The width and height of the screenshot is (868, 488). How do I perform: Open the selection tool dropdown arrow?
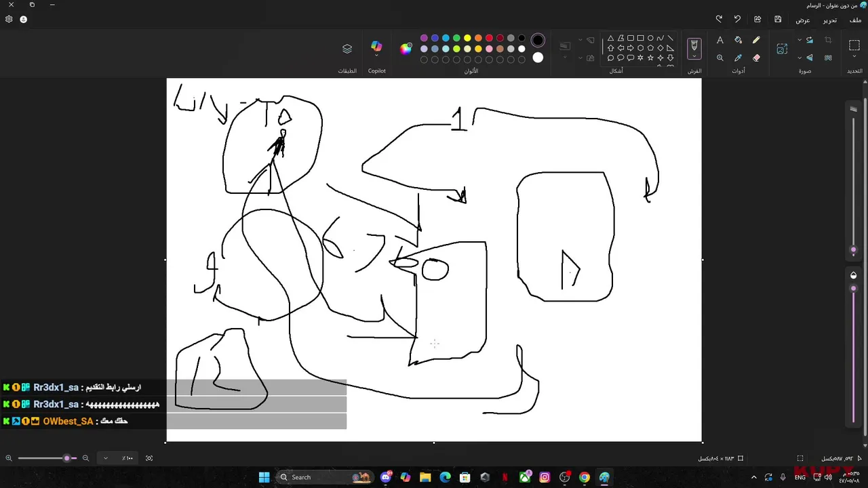pyautogui.click(x=854, y=56)
